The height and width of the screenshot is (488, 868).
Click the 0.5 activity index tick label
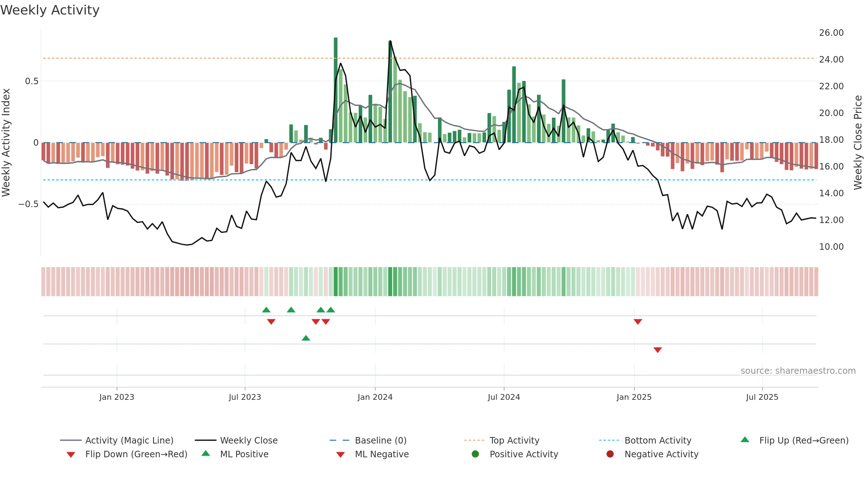point(32,81)
